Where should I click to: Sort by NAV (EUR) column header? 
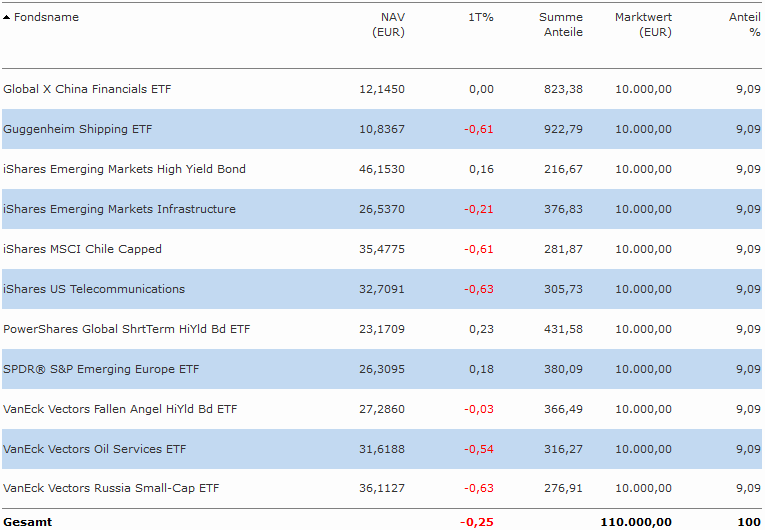pyautogui.click(x=387, y=25)
